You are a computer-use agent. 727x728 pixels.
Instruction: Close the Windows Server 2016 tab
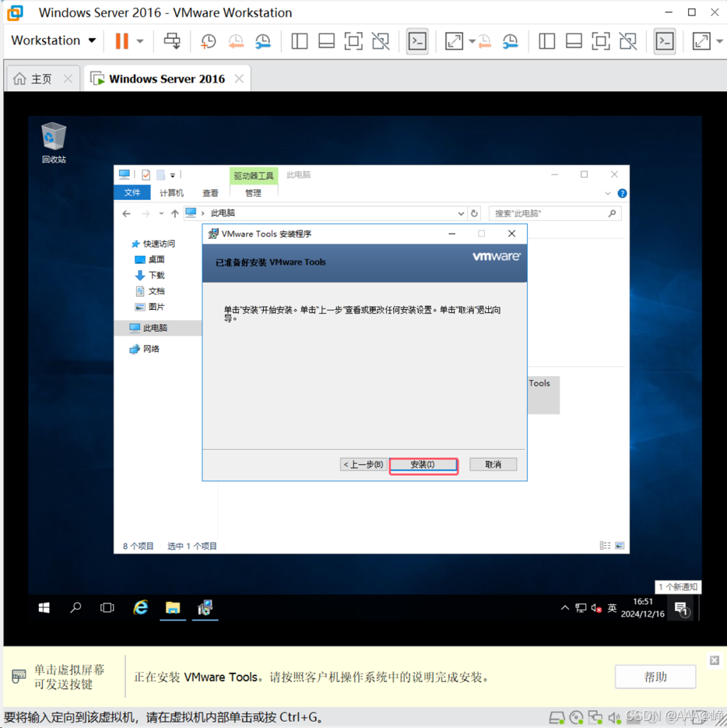pos(239,79)
